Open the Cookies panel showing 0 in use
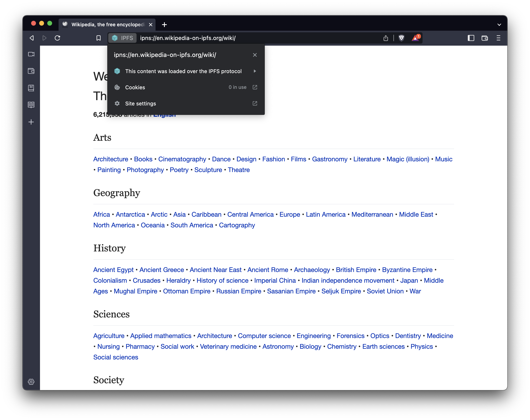This screenshot has width=530, height=420. (135, 87)
